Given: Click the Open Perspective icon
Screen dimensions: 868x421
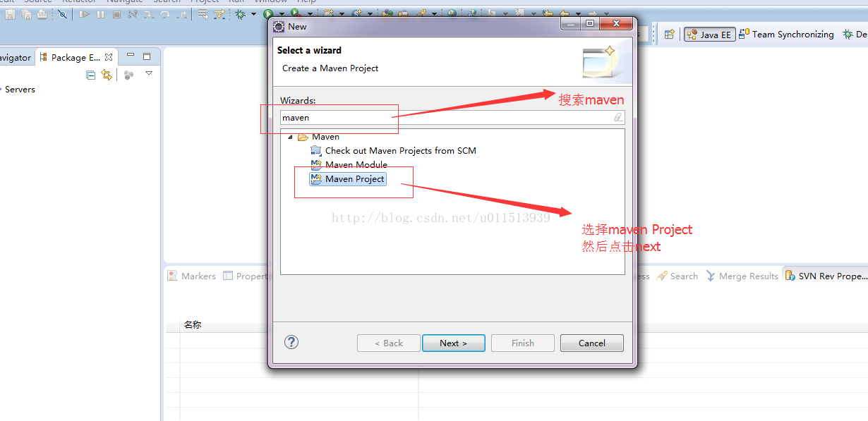Looking at the screenshot, I should [670, 34].
